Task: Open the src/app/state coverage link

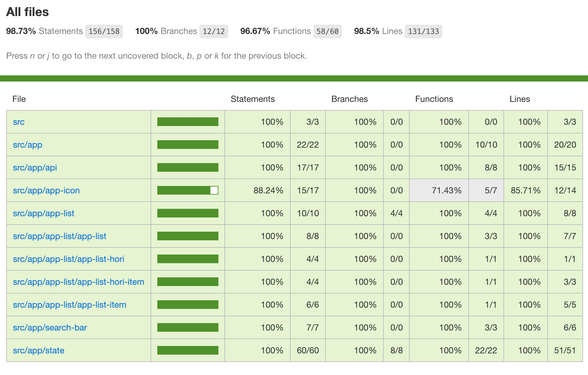Action: (x=39, y=351)
